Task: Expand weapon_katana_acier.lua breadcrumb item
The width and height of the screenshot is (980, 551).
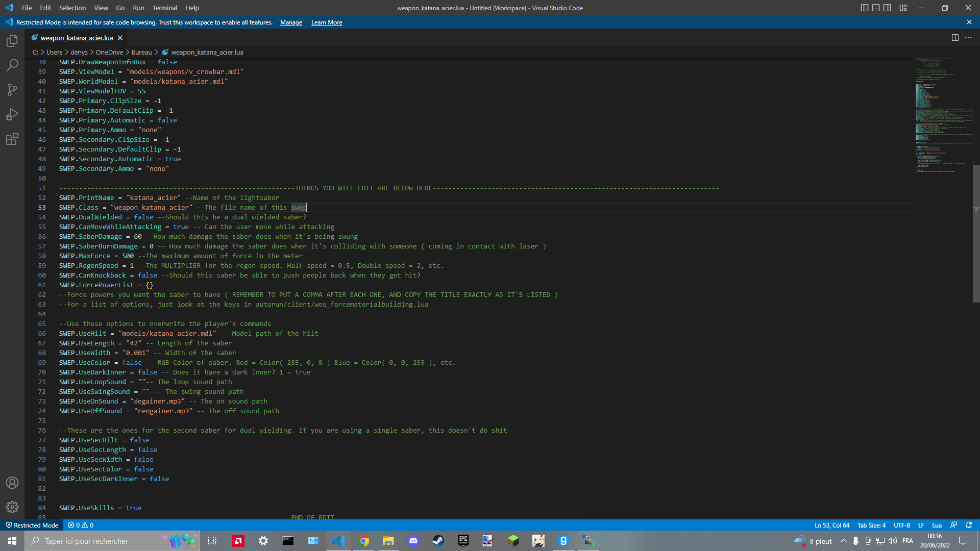Action: click(207, 52)
